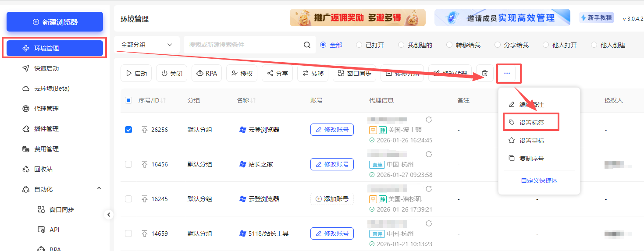Refresh proxy for 16456 中国-杭州 row
The image size is (644, 251).
429,154
